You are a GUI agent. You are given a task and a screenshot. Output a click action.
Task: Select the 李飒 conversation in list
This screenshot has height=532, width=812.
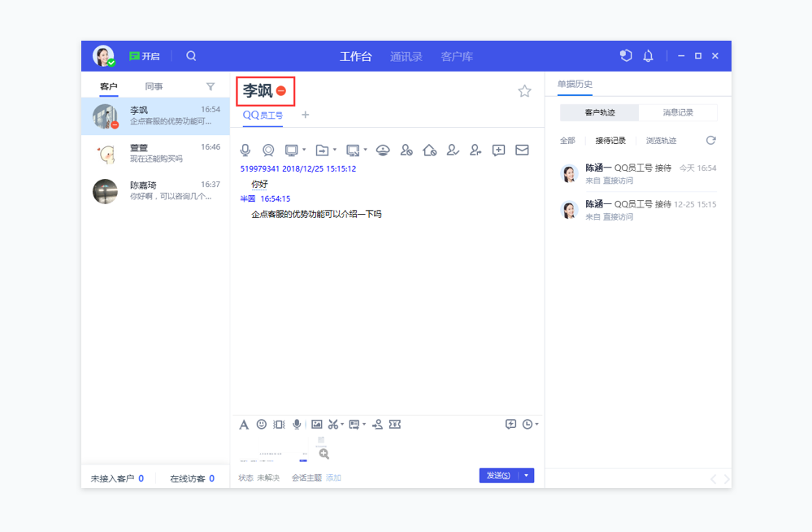pyautogui.click(x=155, y=116)
